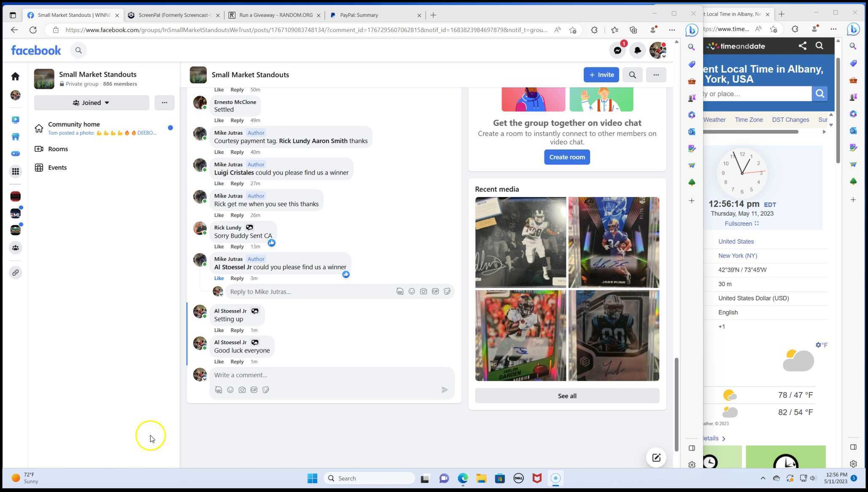Viewport: 868px width, 492px height.
Task: Share timeanddate page via share icon
Action: click(x=802, y=46)
